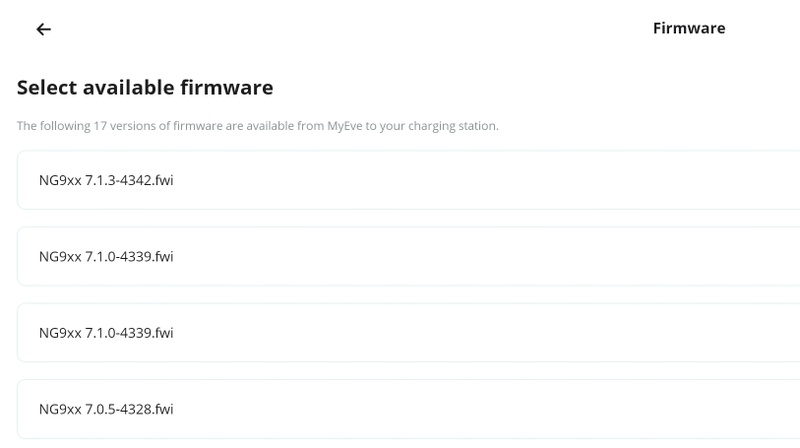Click the firmware availability description text
This screenshot has height=448, width=800.
(x=257, y=126)
